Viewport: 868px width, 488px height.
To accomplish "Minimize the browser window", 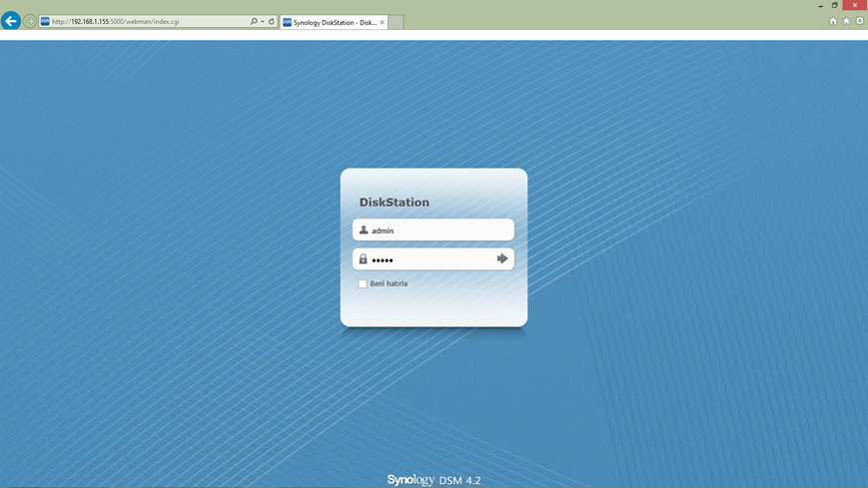I will [821, 6].
